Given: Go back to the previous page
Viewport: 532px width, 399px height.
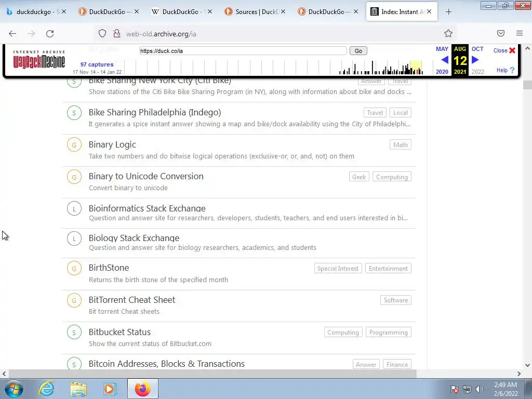Looking at the screenshot, I should (12, 34).
